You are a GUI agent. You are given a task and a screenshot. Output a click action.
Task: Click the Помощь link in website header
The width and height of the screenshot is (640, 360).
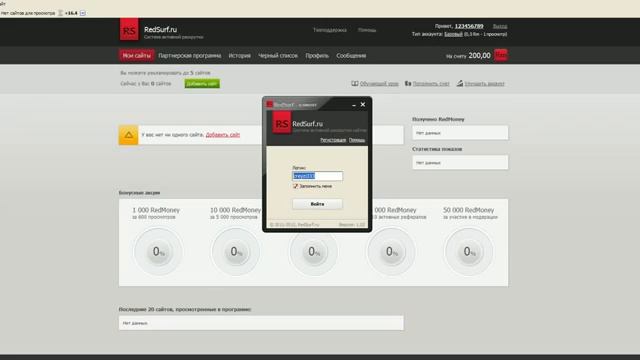[367, 30]
